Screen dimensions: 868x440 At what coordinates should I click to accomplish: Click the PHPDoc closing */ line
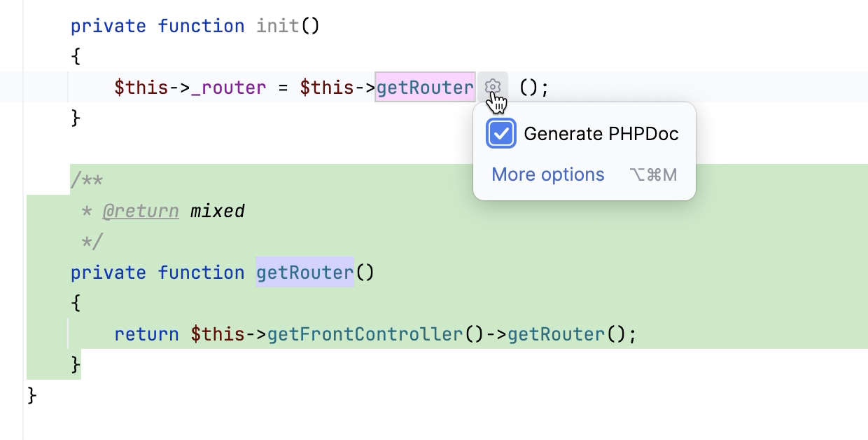click(x=92, y=242)
